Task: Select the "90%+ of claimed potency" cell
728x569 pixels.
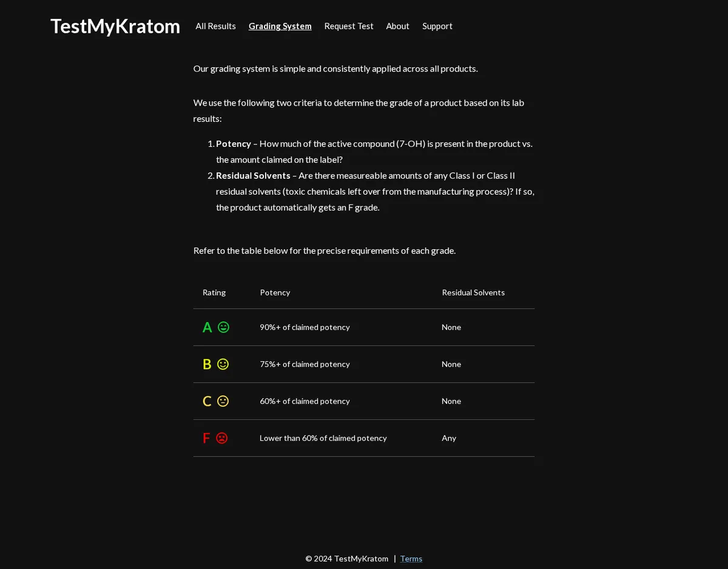Action: [x=305, y=327]
